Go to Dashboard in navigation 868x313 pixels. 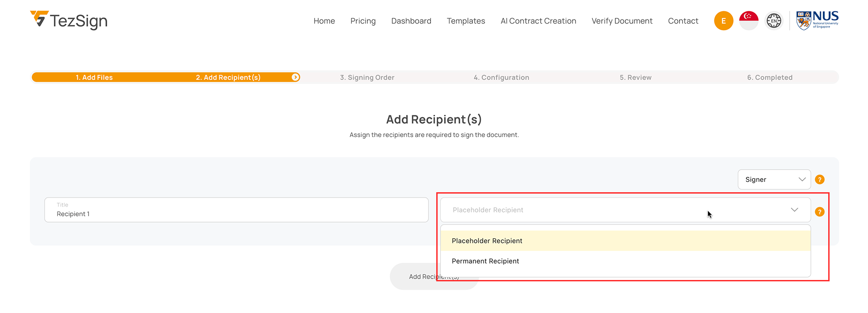point(411,21)
